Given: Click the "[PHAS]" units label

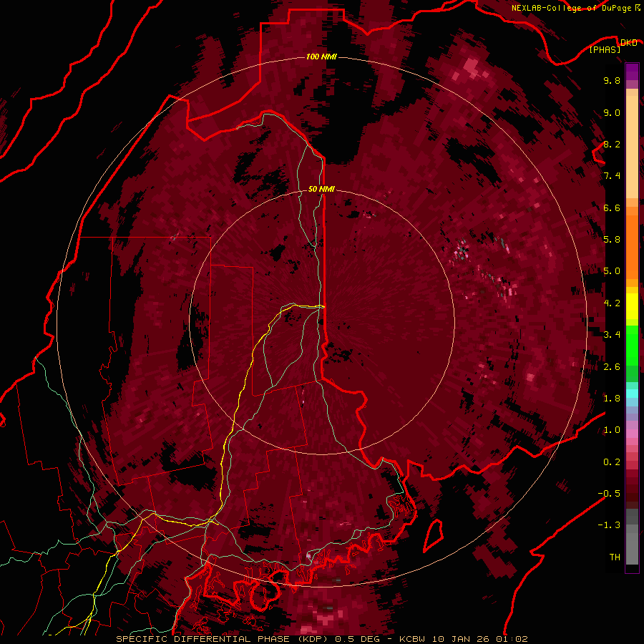Looking at the screenshot, I should [605, 49].
